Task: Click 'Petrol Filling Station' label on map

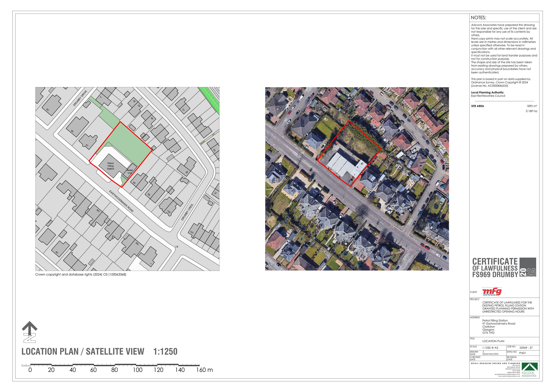Action: click(x=110, y=166)
